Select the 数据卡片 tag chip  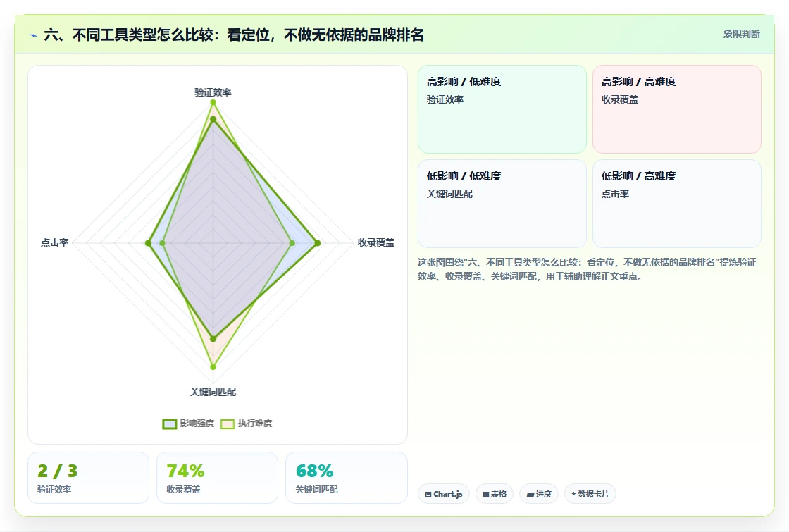(590, 494)
